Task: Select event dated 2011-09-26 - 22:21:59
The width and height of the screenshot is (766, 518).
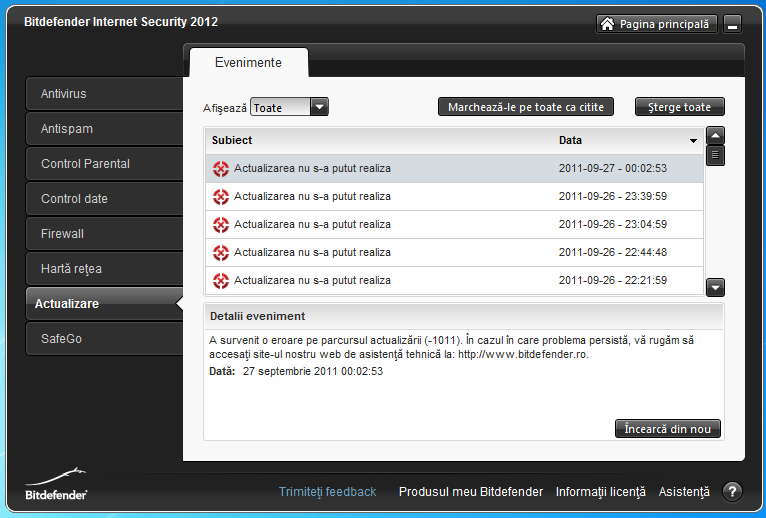Action: [x=454, y=281]
